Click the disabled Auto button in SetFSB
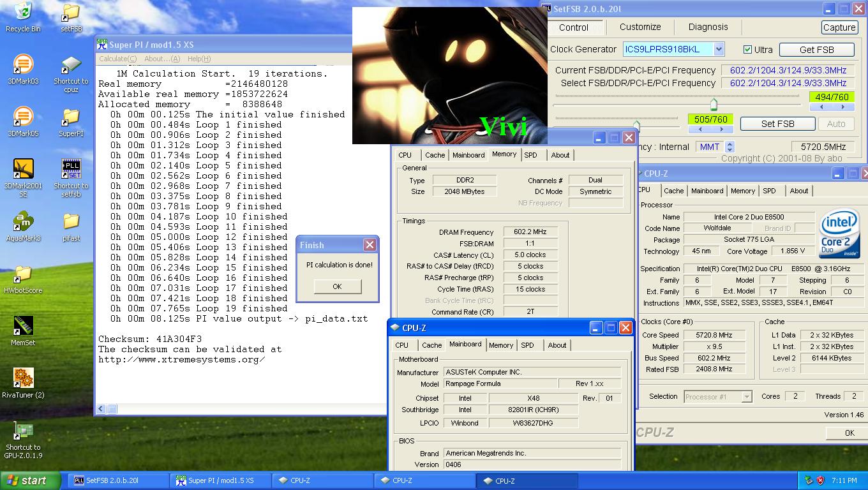Image resolution: width=868 pixels, height=490 pixels. click(x=836, y=124)
